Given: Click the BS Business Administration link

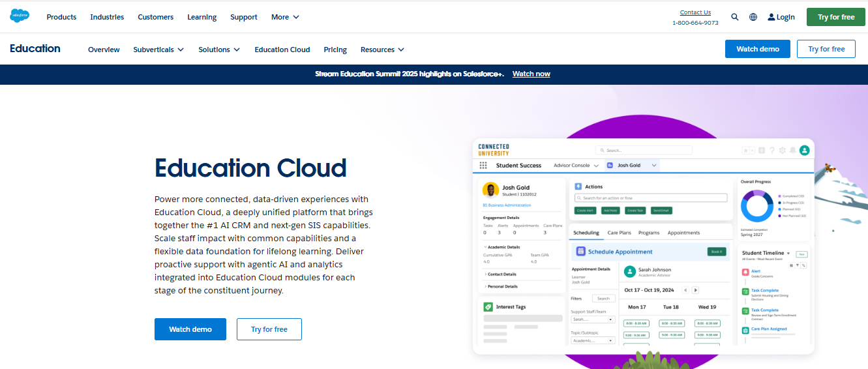Looking at the screenshot, I should 507,205.
